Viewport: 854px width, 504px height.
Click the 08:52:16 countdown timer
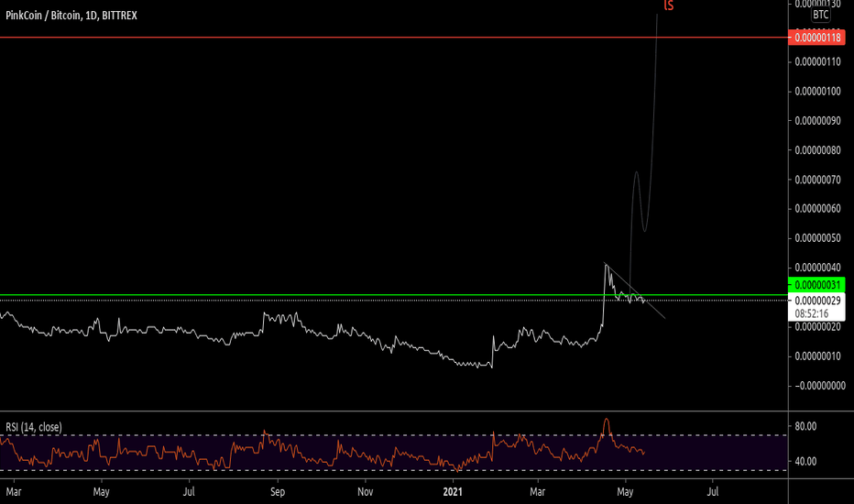pyautogui.click(x=812, y=313)
